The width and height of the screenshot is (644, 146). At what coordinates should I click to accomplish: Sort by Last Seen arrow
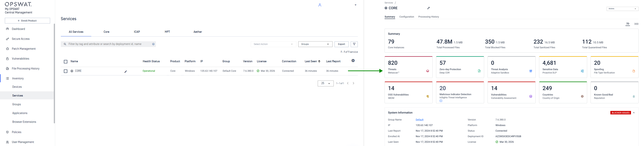point(319,61)
